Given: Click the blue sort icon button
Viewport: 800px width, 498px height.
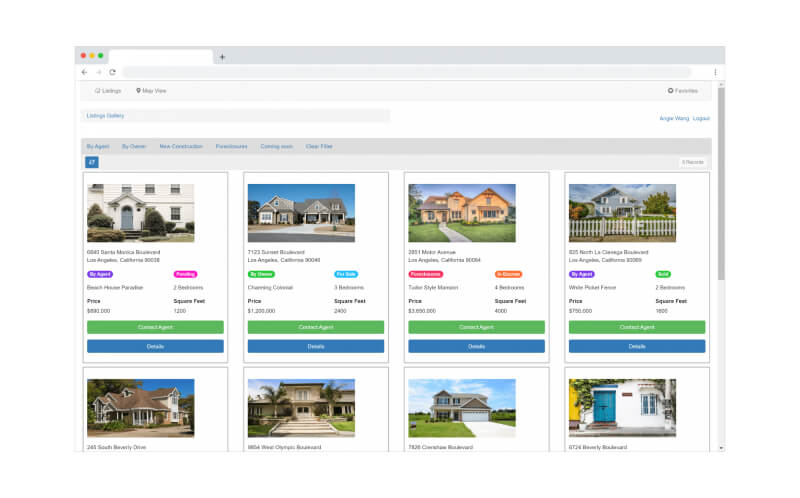Looking at the screenshot, I should pyautogui.click(x=92, y=162).
